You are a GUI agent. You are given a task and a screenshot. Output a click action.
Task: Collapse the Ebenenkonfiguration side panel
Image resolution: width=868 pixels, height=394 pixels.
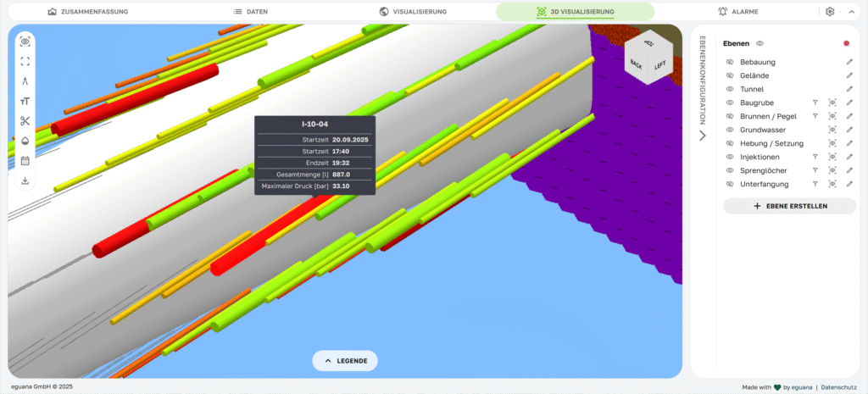(702, 136)
